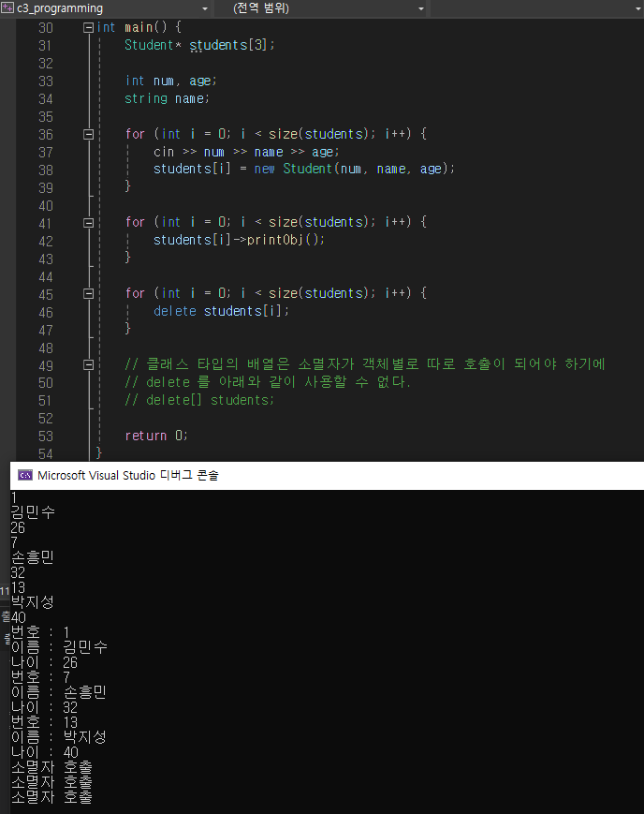Click console output '이름 : 박지성'
The image size is (644, 814).
pos(59,737)
